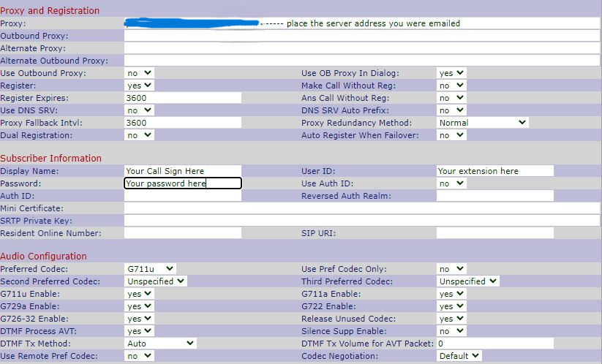
Task: Focus the Proxy Fallback Intvl field
Action: (182, 123)
